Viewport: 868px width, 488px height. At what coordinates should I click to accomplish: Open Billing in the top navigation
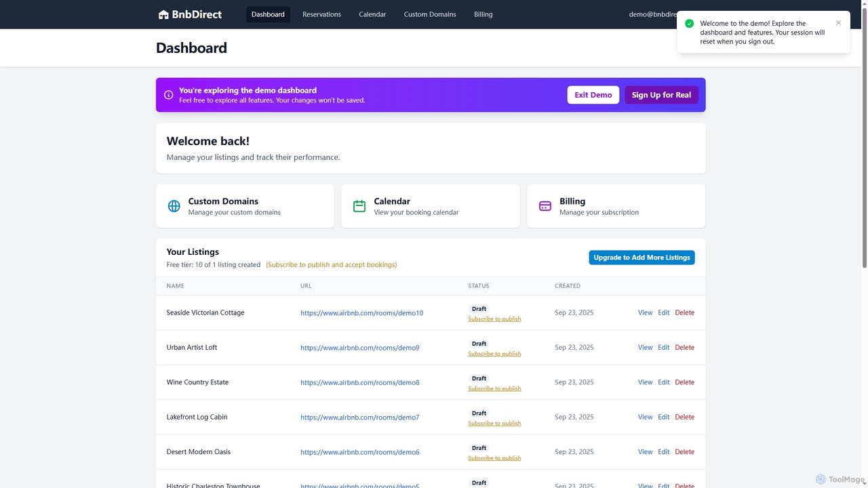click(484, 14)
